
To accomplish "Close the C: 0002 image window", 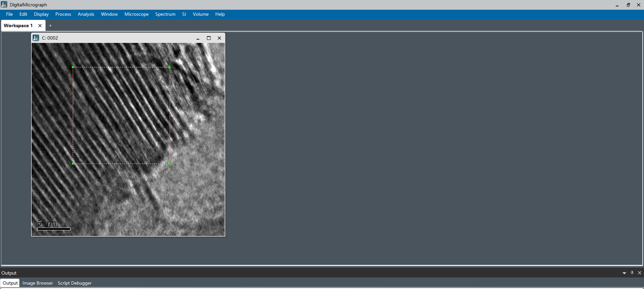I will [219, 38].
